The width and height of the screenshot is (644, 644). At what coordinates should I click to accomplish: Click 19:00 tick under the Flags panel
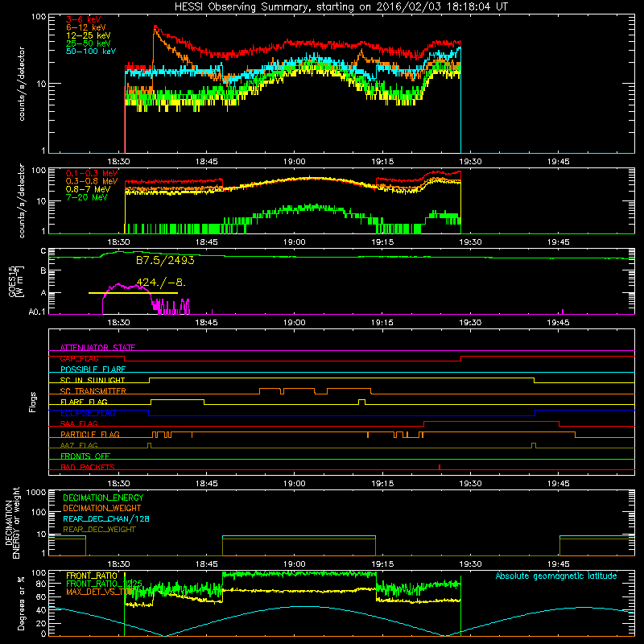[294, 484]
